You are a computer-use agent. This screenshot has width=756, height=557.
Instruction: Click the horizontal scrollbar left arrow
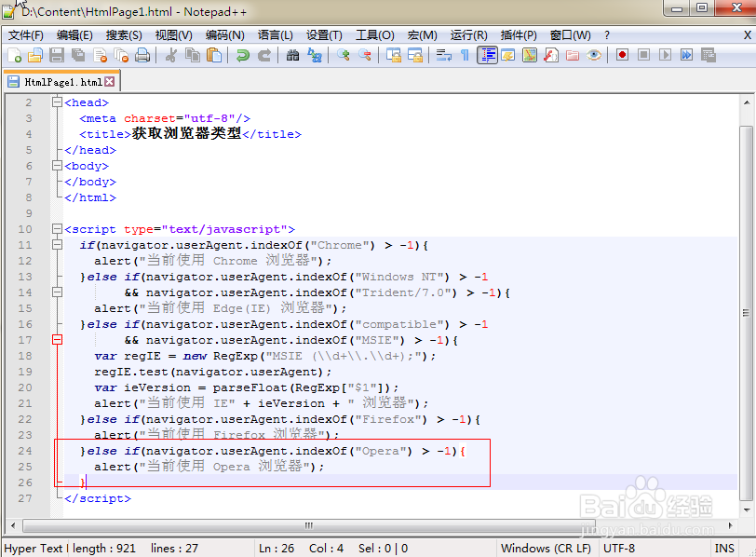pyautogui.click(x=13, y=525)
